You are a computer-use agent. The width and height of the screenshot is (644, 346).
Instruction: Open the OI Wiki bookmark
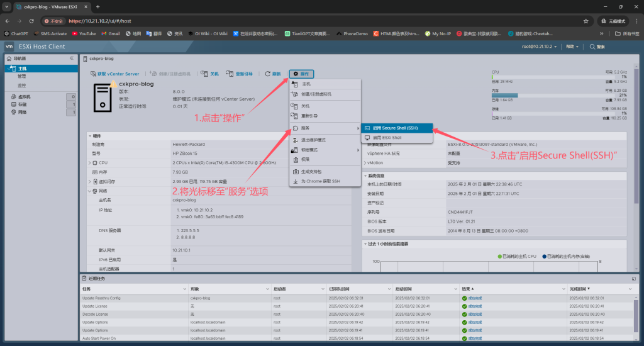pos(208,34)
